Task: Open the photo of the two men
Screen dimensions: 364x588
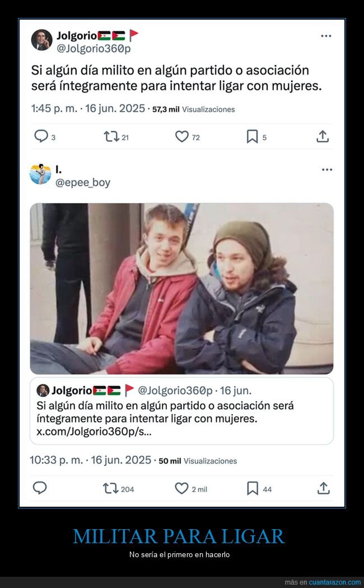Action: 182,286
